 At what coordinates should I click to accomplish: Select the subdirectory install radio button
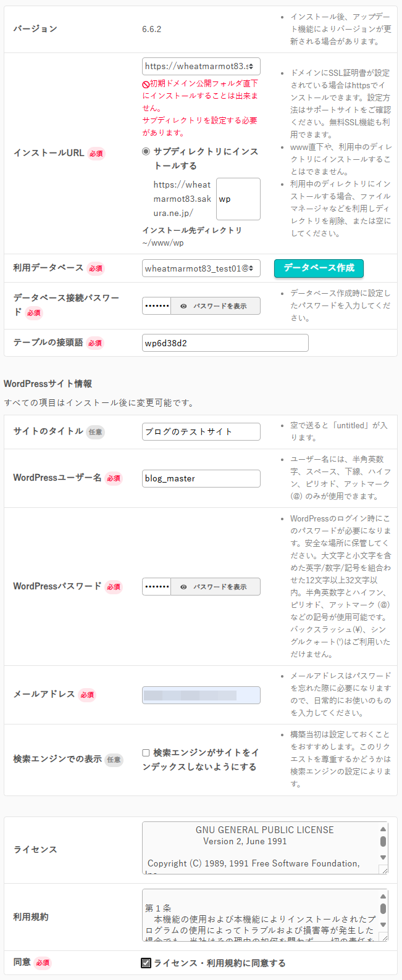[x=146, y=151]
